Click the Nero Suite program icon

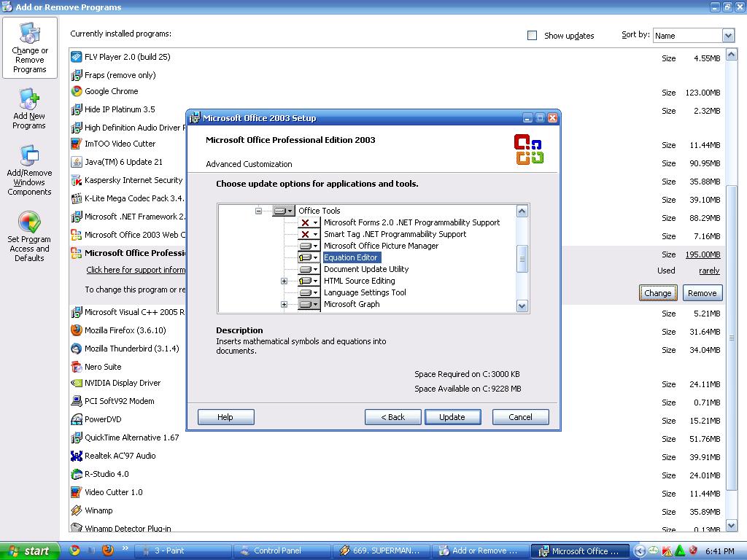[x=76, y=367]
